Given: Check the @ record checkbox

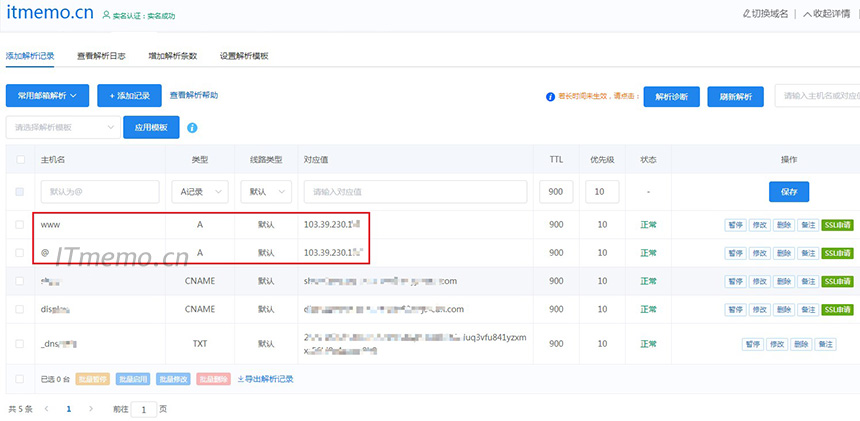Looking at the screenshot, I should [x=20, y=253].
